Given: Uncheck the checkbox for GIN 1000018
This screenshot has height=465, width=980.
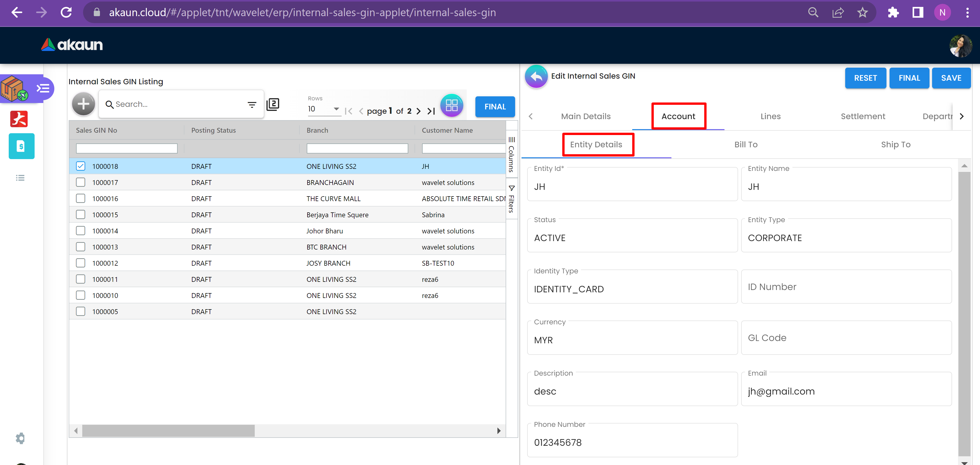Looking at the screenshot, I should point(81,166).
